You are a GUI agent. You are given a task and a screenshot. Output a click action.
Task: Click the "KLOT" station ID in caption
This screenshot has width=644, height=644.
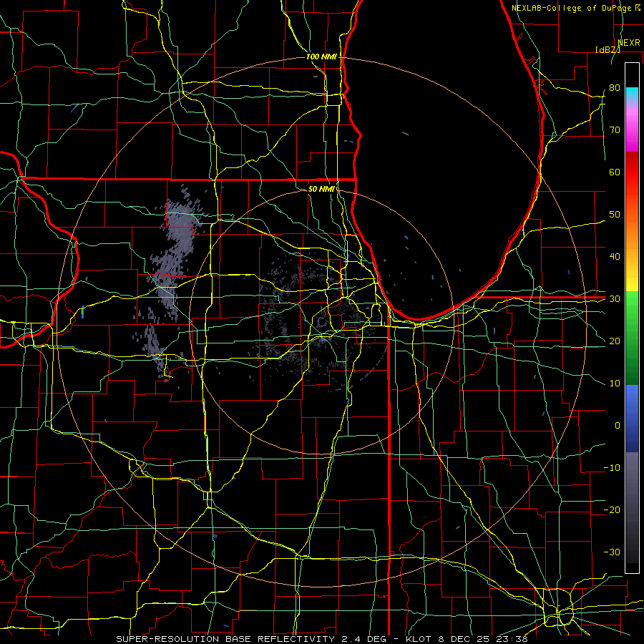tap(419, 639)
